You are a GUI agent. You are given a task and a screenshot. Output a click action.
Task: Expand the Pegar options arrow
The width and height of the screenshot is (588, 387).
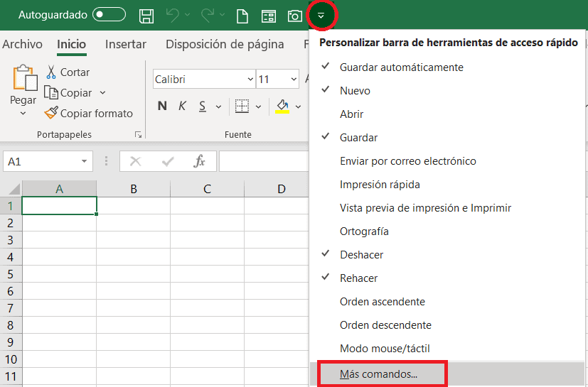point(23,113)
